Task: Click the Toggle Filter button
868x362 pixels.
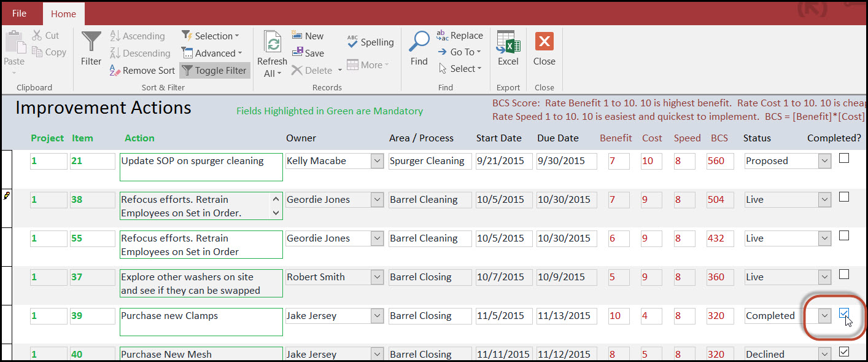Action: point(214,71)
